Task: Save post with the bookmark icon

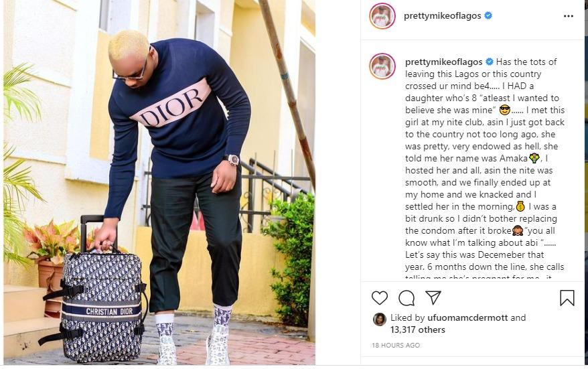Action: point(567,298)
